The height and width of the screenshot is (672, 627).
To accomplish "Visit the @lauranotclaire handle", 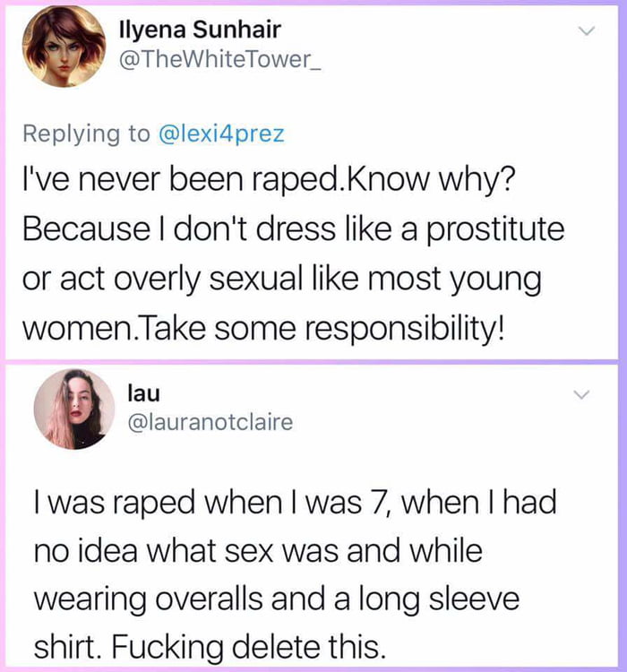I will click(211, 421).
